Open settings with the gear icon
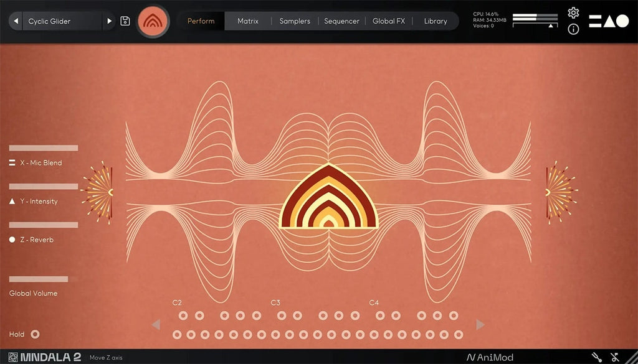Screen dimensions: 638x364 click(x=573, y=12)
